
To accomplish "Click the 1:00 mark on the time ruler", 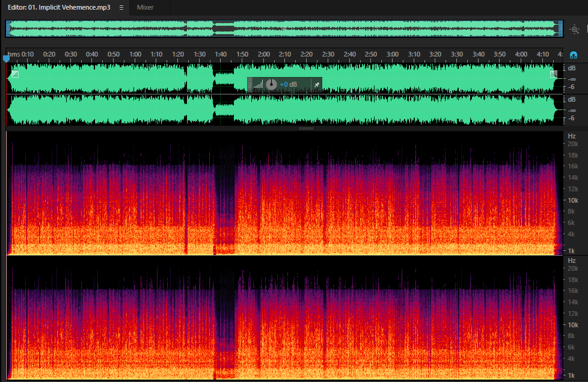I will pos(135,54).
